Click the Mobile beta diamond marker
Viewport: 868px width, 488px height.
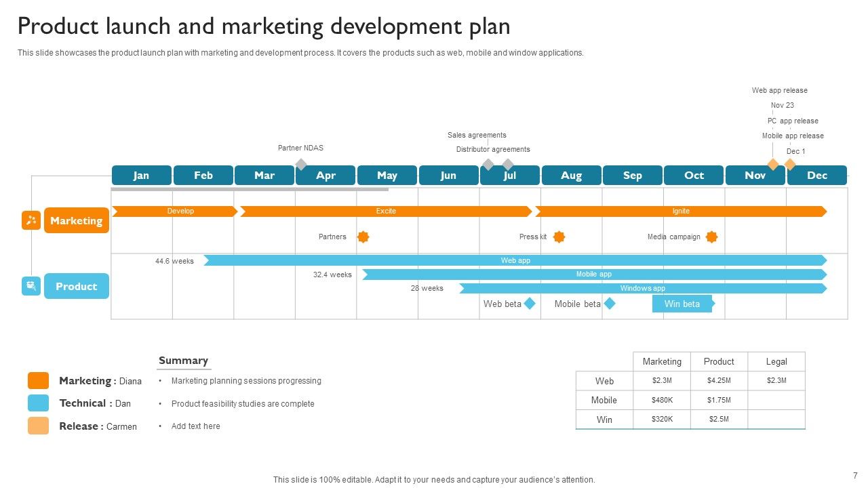609,304
